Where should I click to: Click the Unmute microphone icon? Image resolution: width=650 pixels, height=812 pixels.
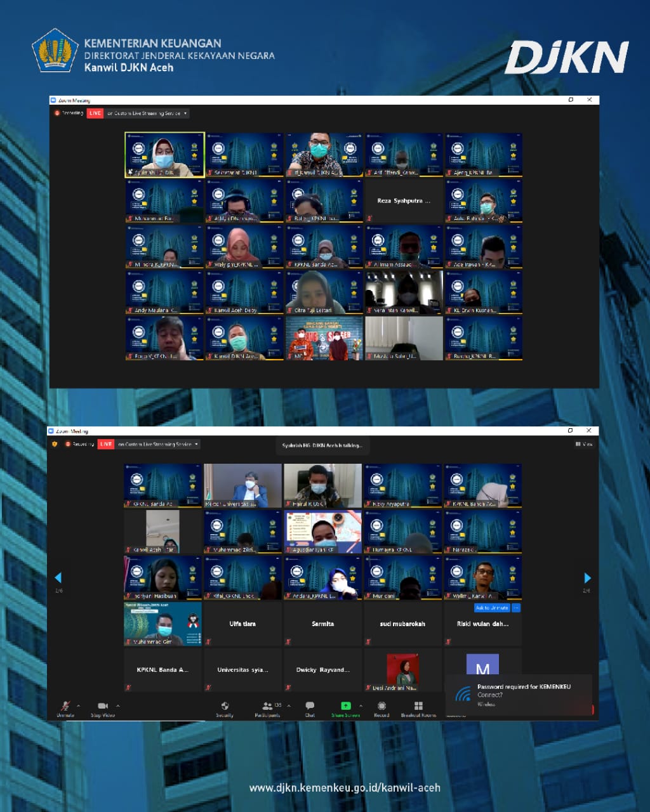pos(65,705)
